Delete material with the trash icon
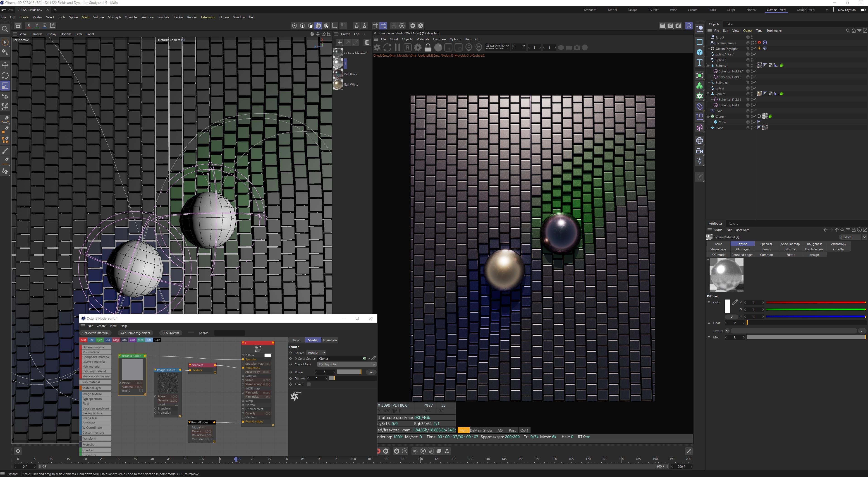 pyautogui.click(x=367, y=43)
